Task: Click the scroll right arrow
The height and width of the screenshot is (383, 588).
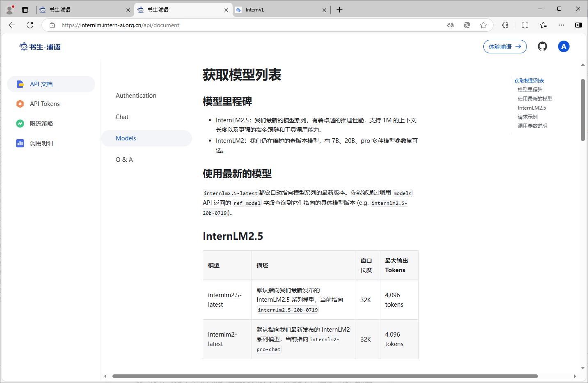Action: [575, 376]
